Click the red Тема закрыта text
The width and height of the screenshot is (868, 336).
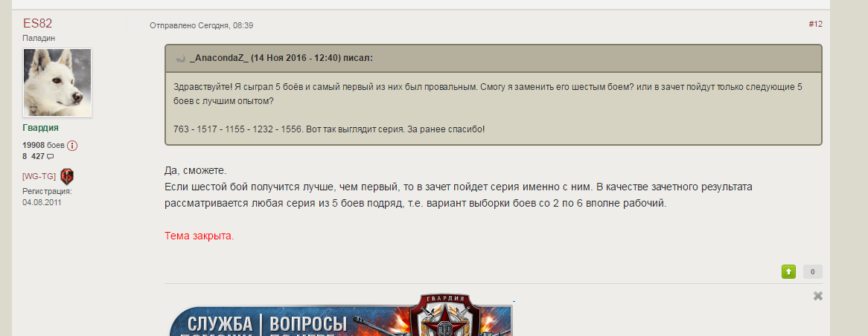click(x=200, y=236)
